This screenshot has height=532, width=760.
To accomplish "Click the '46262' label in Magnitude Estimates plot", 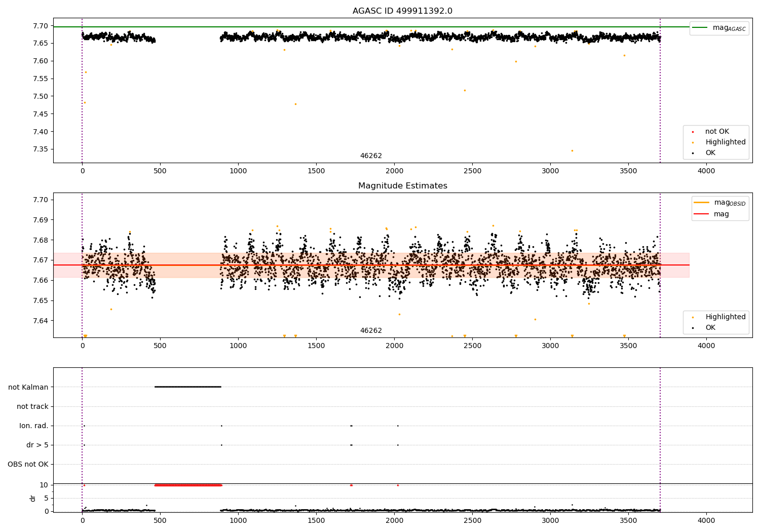I will [371, 331].
